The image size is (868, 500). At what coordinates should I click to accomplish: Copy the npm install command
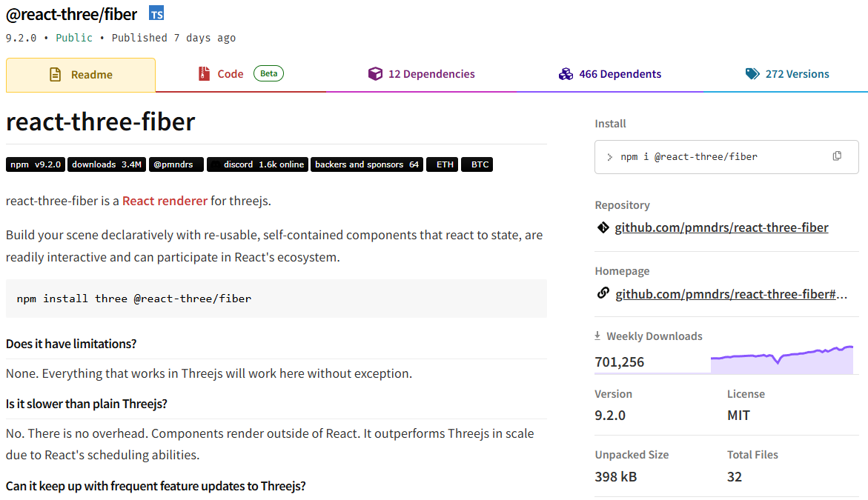coord(837,156)
